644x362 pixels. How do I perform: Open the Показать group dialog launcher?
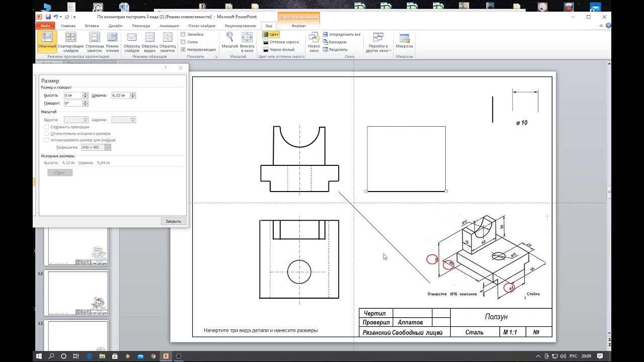click(216, 57)
